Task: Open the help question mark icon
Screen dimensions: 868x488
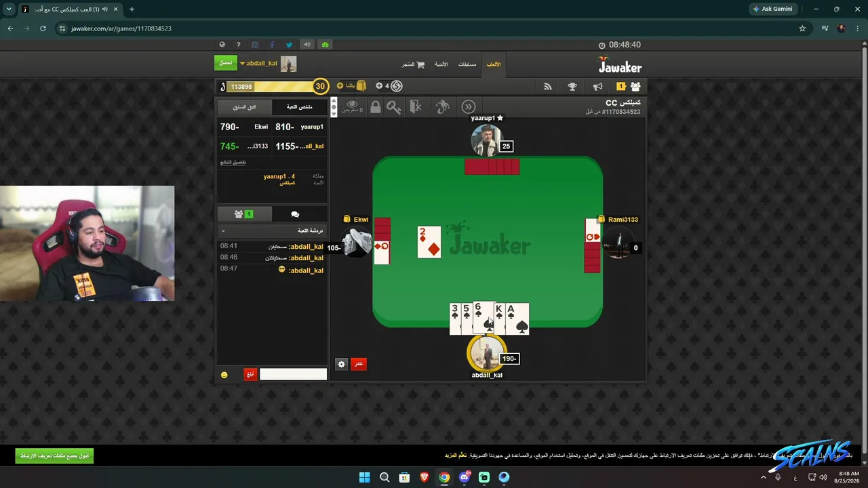Action: point(238,45)
